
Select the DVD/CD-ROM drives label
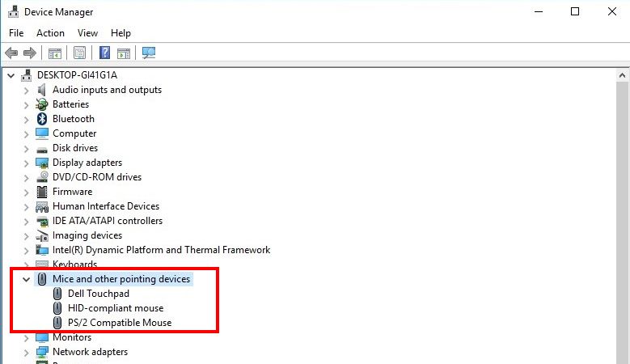coord(97,177)
